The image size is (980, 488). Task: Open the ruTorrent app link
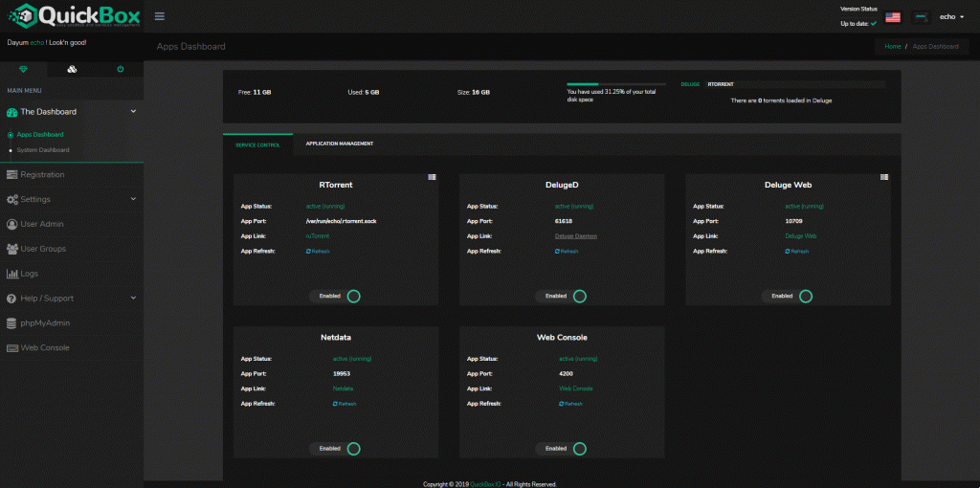click(318, 236)
